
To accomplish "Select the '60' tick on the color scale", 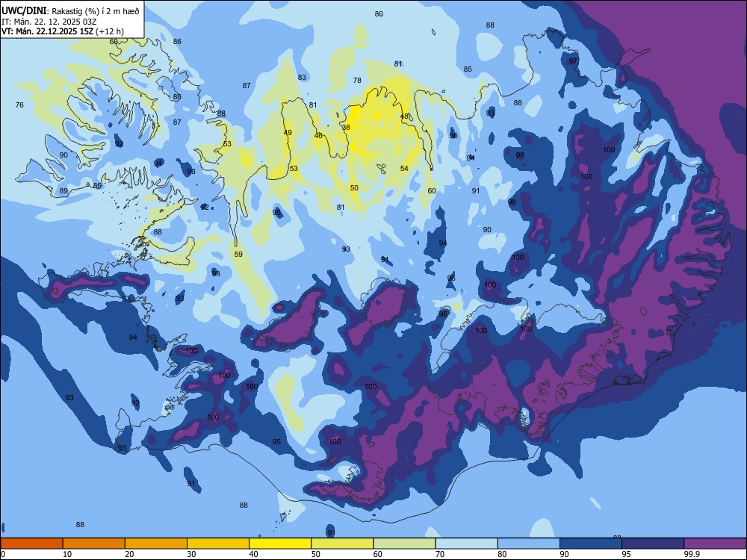I will pyautogui.click(x=378, y=554).
